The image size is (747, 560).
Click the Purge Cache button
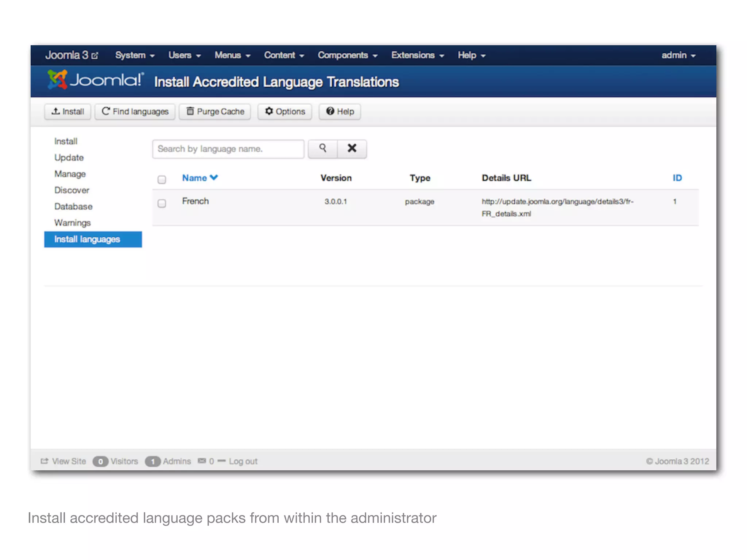point(215,112)
